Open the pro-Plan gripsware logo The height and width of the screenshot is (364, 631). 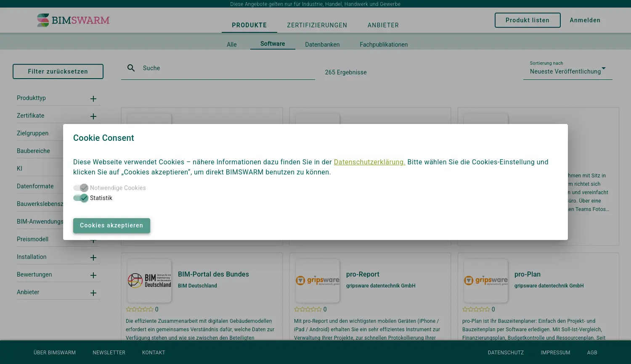[x=486, y=281]
